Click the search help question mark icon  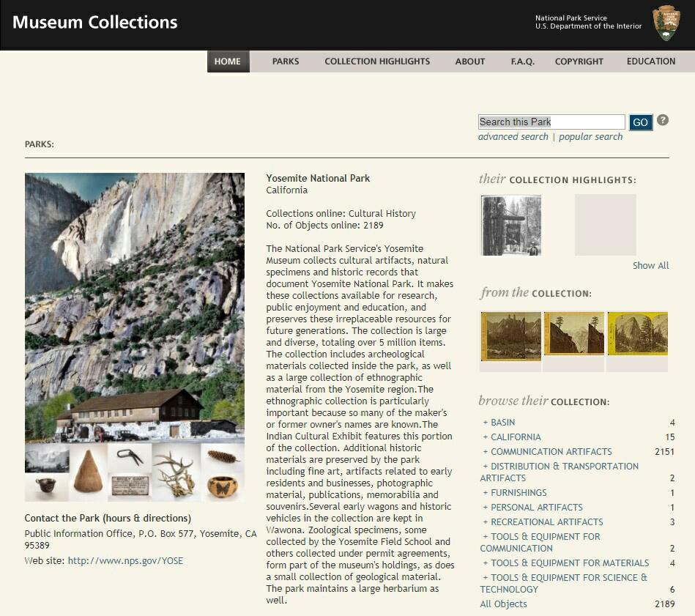pyautogui.click(x=663, y=120)
